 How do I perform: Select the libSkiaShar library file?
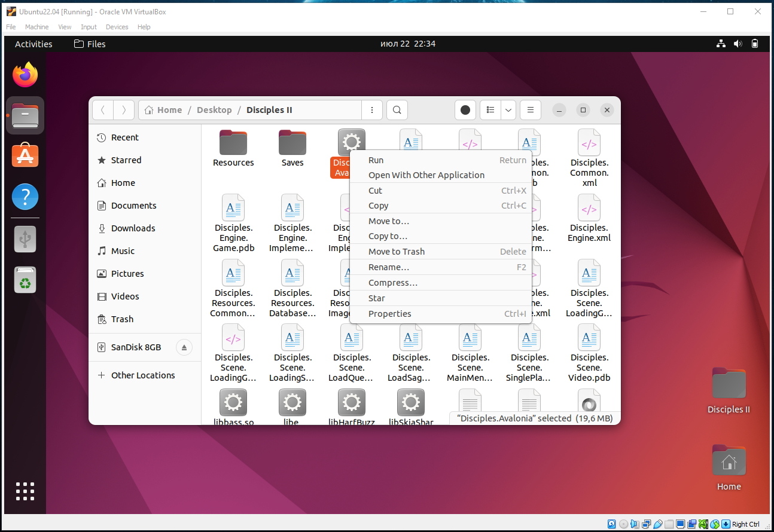(411, 406)
